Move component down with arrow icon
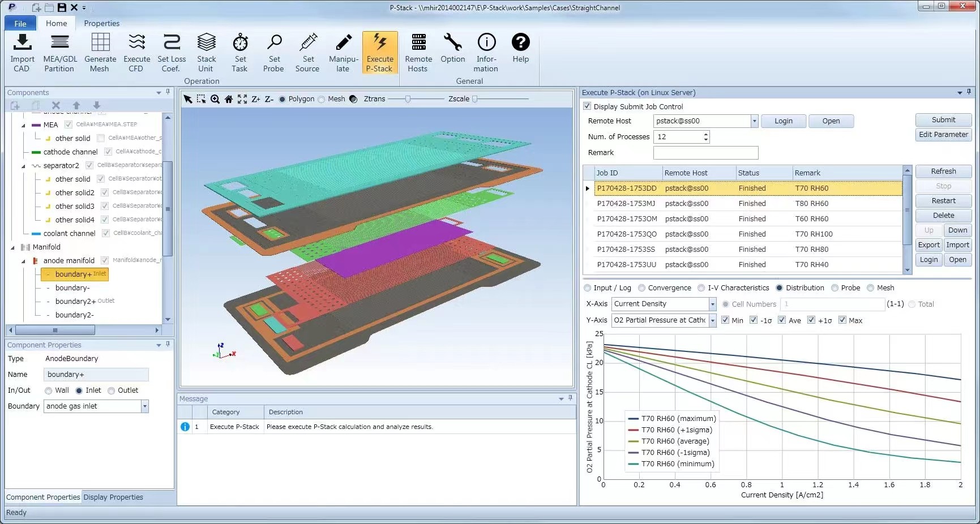The image size is (980, 524). 97,105
